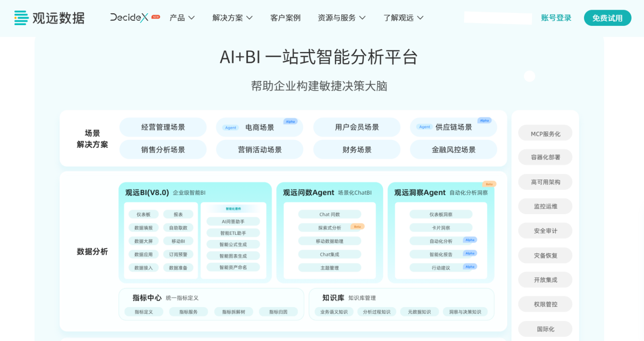The height and width of the screenshot is (341, 644).
Task: Click the 主题管理 feature tag
Action: coord(330,268)
